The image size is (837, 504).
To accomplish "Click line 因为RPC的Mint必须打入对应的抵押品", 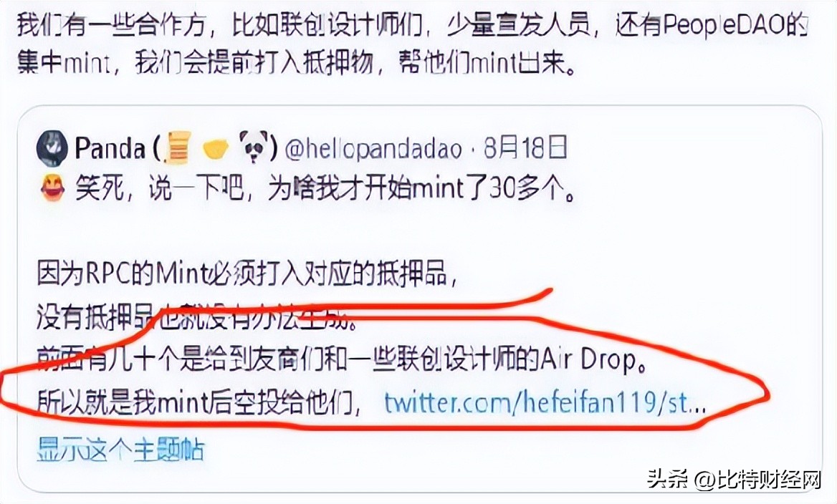I will (247, 274).
